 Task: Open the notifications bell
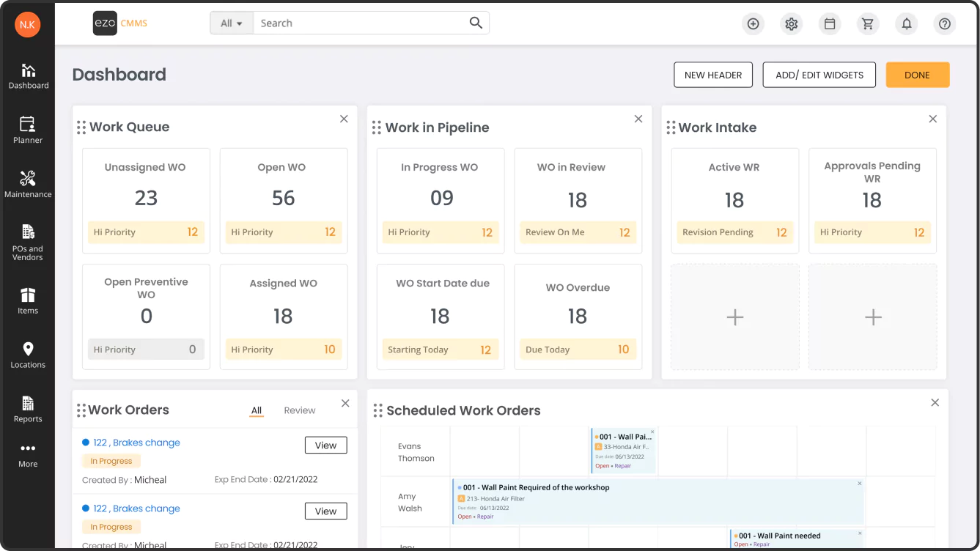pyautogui.click(x=906, y=23)
